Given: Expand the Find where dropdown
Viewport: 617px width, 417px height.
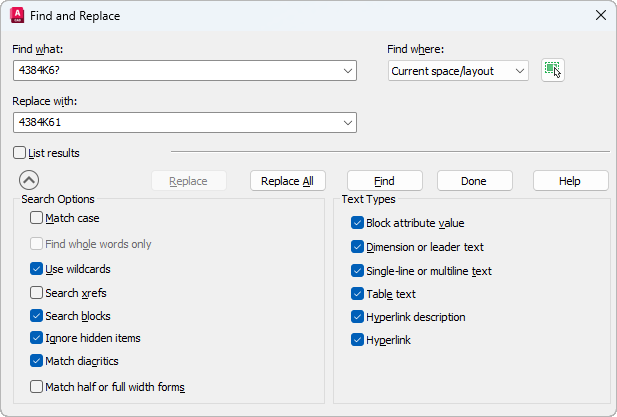Looking at the screenshot, I should [x=519, y=71].
